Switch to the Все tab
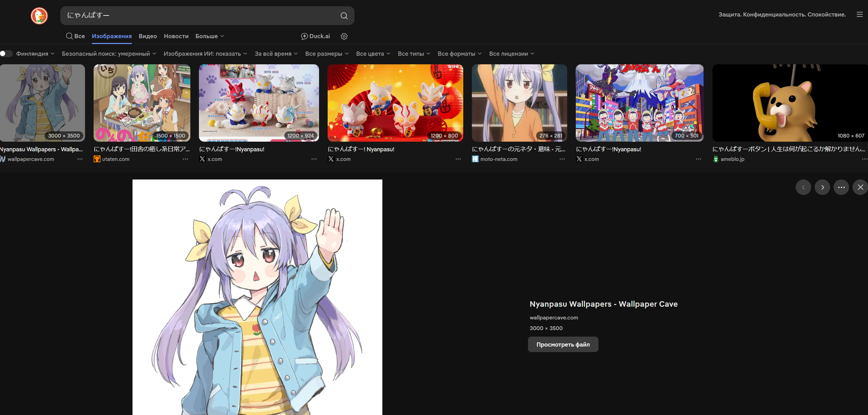 point(75,36)
